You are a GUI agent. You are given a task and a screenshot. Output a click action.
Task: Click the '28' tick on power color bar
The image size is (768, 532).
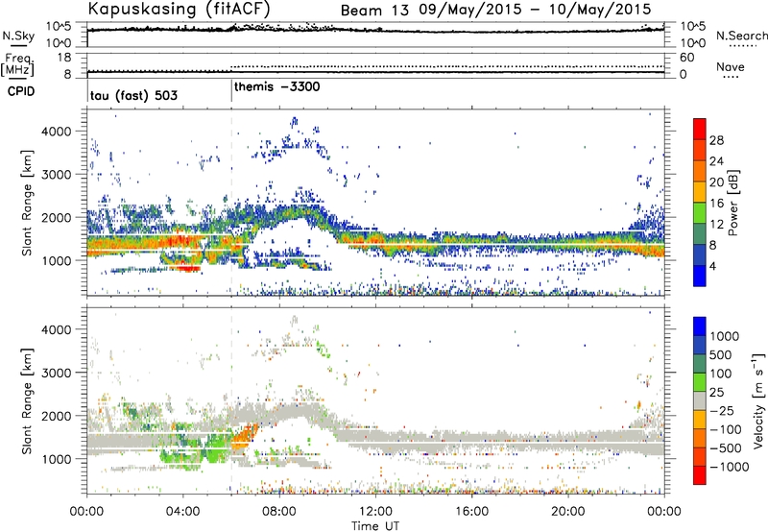coord(716,140)
